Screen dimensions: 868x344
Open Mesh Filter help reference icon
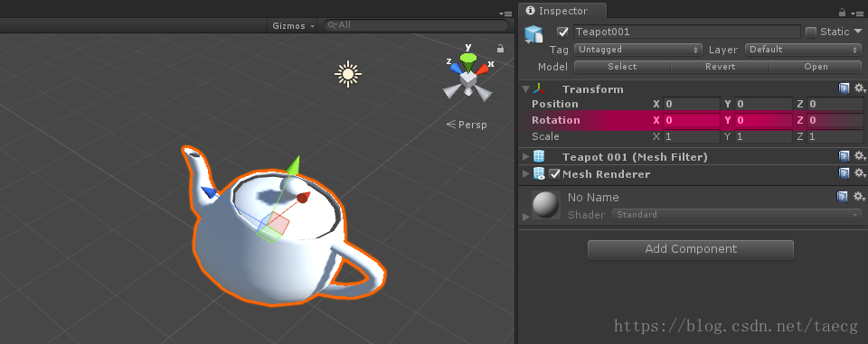[844, 156]
